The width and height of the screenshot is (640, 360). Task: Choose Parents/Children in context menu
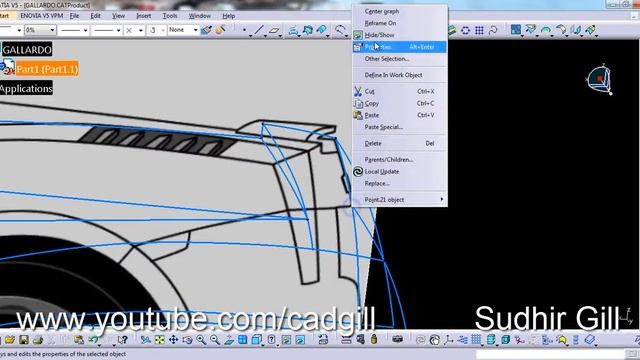[x=400, y=160]
